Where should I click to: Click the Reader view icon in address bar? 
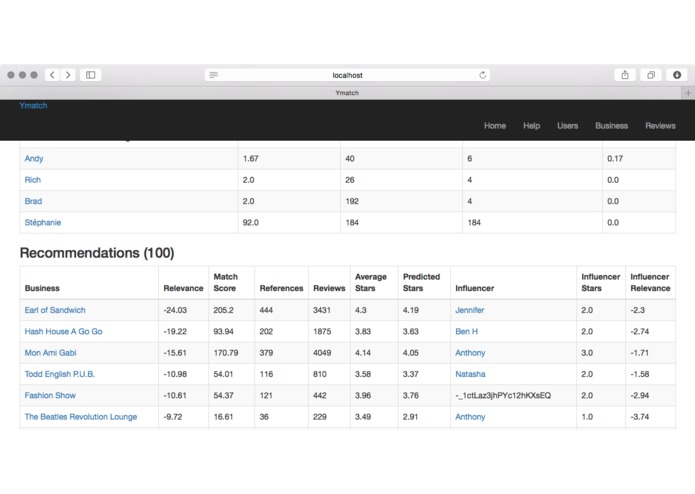[214, 75]
